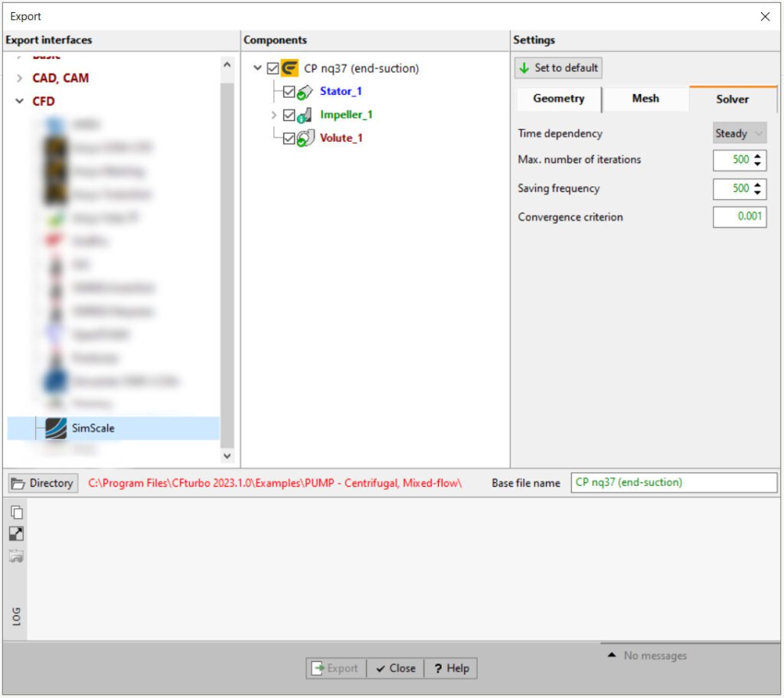The height and width of the screenshot is (698, 784).
Task: Edit the Convergence criterion value field
Action: pos(740,217)
